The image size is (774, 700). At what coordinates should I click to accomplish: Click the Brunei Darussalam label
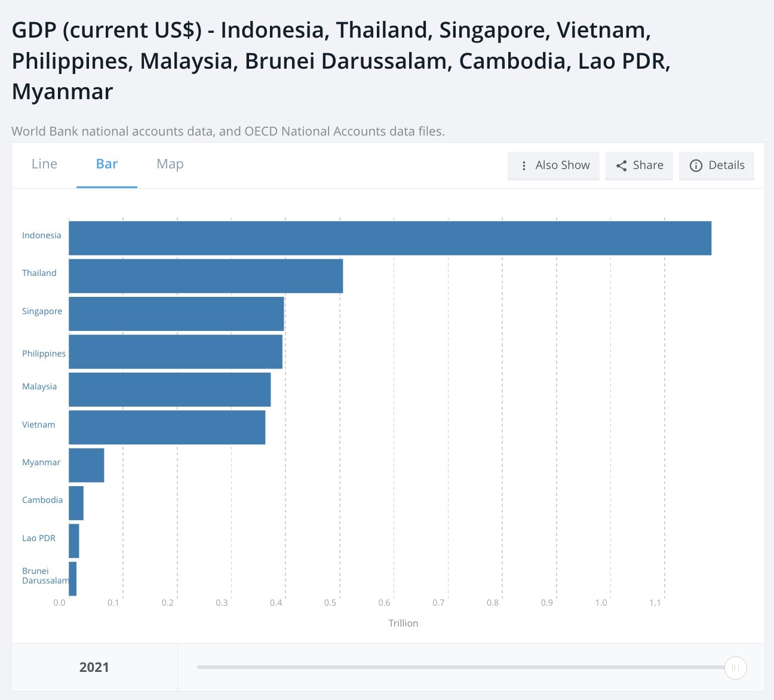point(45,575)
